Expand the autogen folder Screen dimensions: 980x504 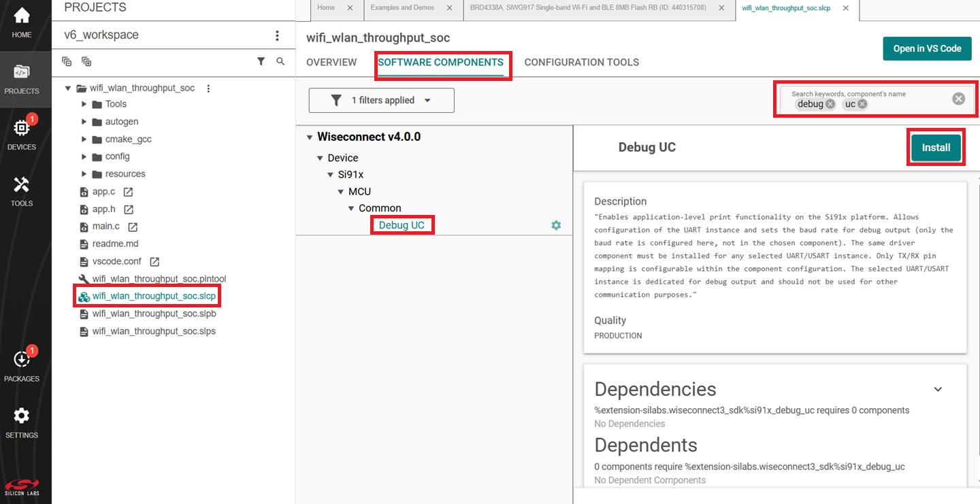click(84, 122)
